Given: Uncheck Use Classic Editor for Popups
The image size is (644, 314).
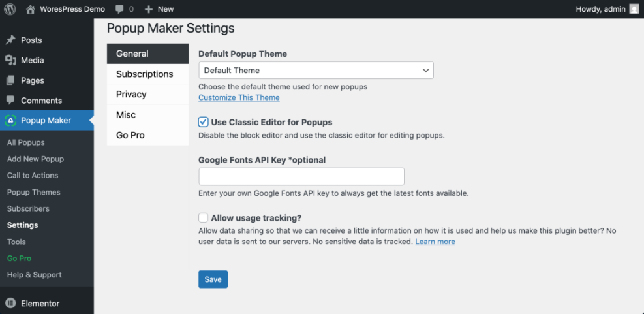Looking at the screenshot, I should pyautogui.click(x=203, y=122).
